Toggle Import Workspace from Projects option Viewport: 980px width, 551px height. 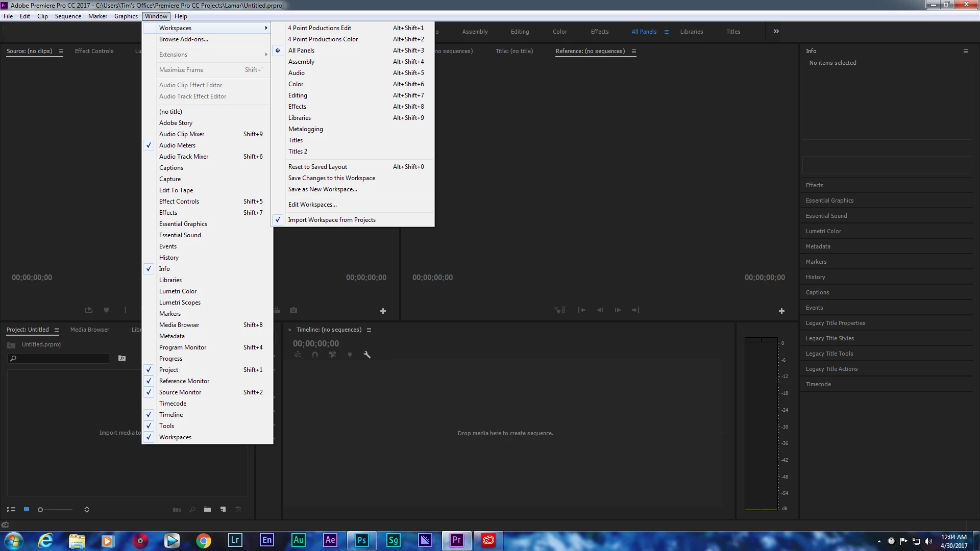331,220
